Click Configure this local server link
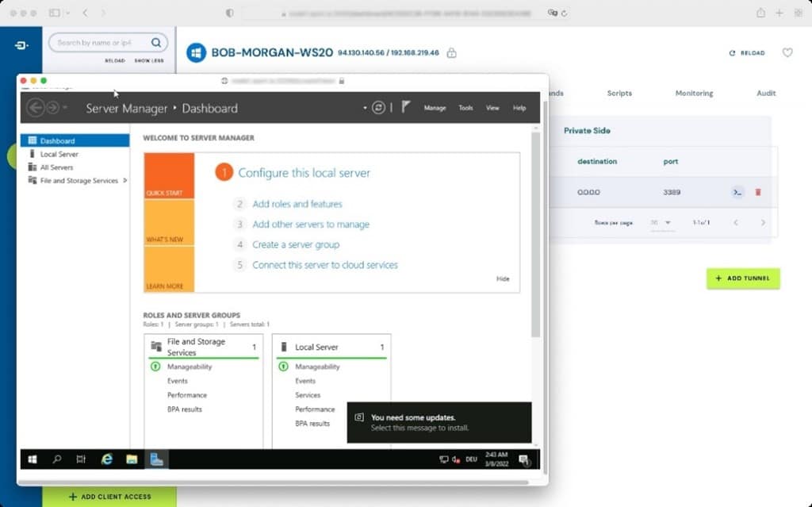Screen dimensions: 812x507 [x=304, y=173]
